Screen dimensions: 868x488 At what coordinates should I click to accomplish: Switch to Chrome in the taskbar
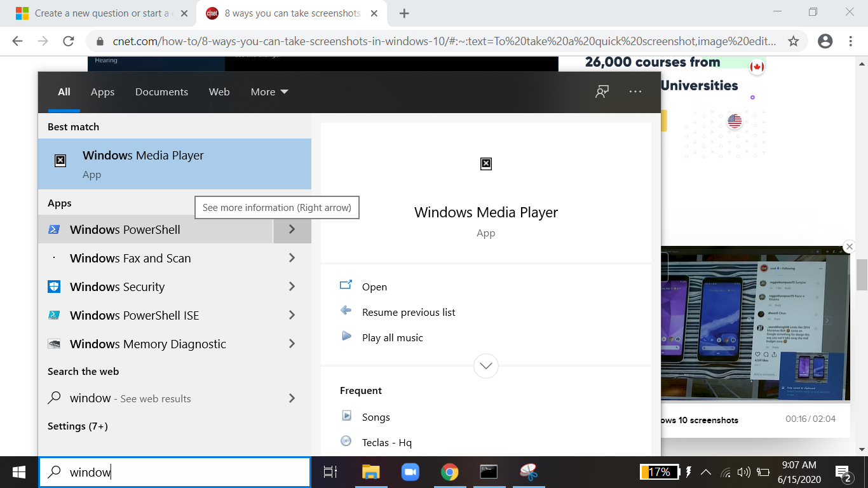click(450, 472)
